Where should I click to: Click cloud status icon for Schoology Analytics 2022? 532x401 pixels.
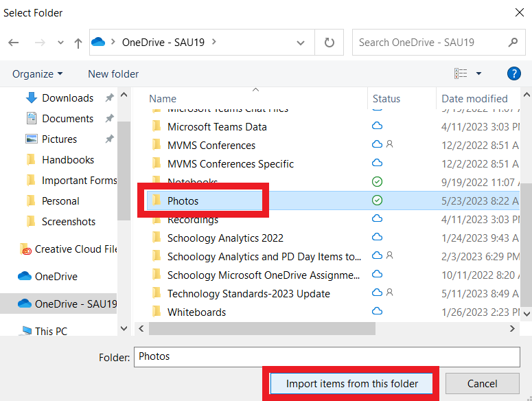(377, 237)
